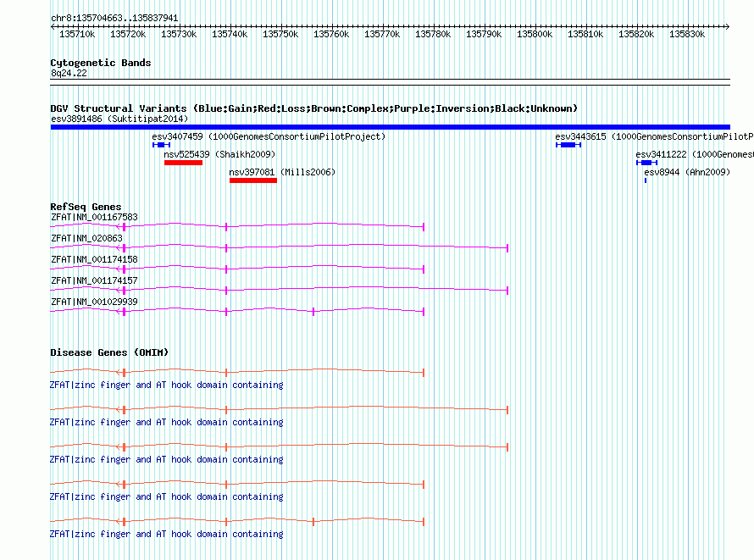Click the Disease Genes (OMIM) track title
The width and height of the screenshot is (754, 560).
(109, 352)
